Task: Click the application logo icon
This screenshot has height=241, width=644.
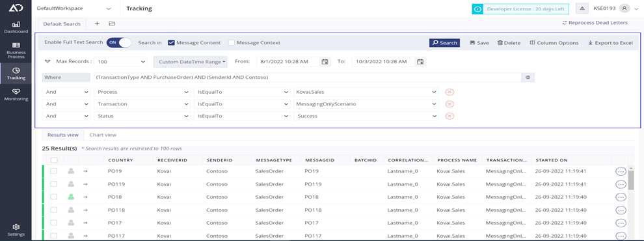Action: coord(16,8)
